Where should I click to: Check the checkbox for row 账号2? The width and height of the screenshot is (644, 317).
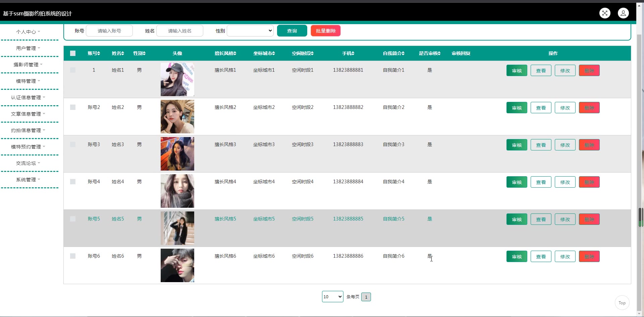(x=73, y=107)
